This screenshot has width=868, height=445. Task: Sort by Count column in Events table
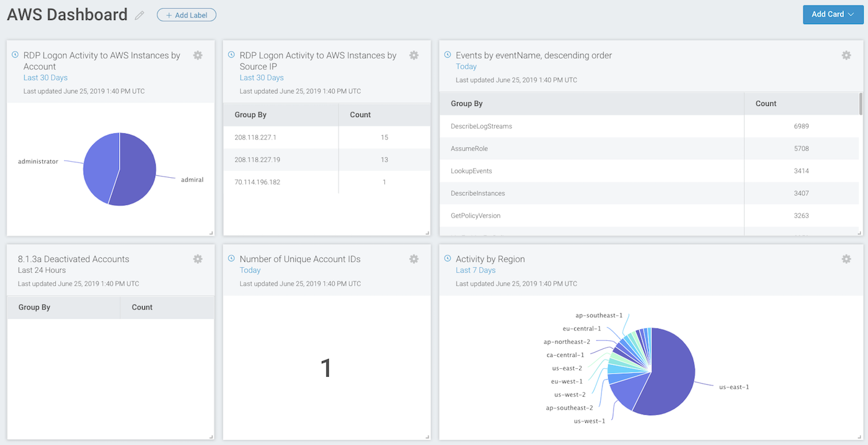point(766,104)
